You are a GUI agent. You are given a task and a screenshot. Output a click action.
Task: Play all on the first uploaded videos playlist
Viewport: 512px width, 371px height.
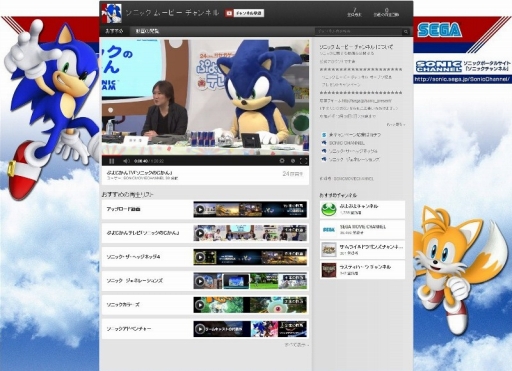(x=200, y=210)
